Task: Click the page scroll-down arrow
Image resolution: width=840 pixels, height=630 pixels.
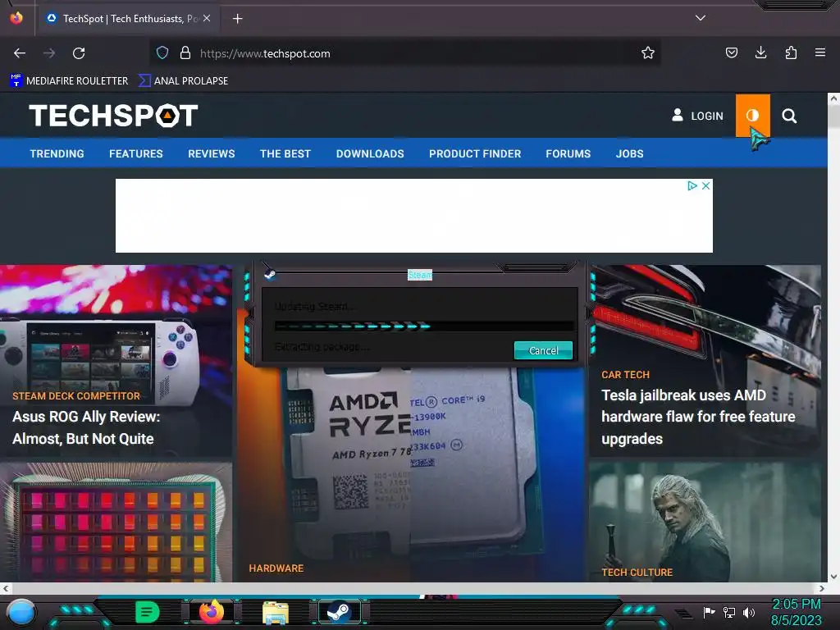Action: click(x=833, y=577)
